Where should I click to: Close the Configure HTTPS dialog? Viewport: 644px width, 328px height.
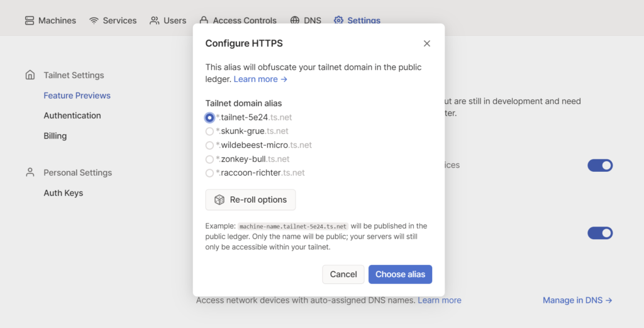coord(427,43)
